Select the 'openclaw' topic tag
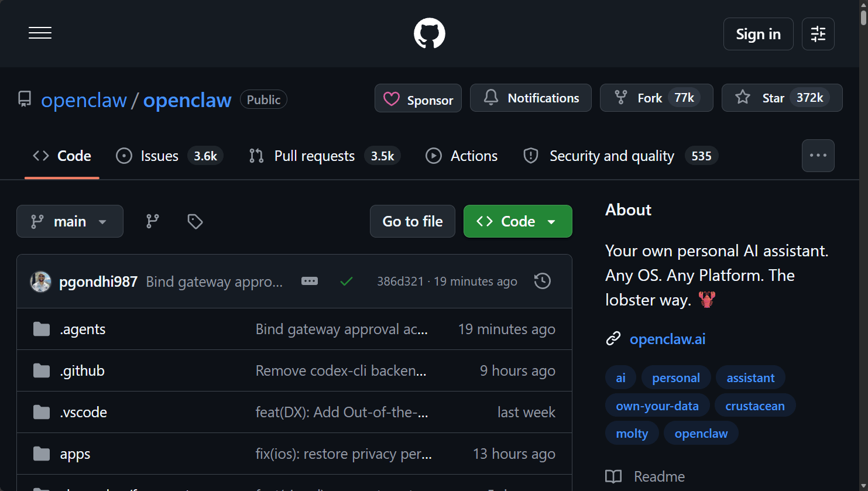The width and height of the screenshot is (868, 491). point(701,434)
